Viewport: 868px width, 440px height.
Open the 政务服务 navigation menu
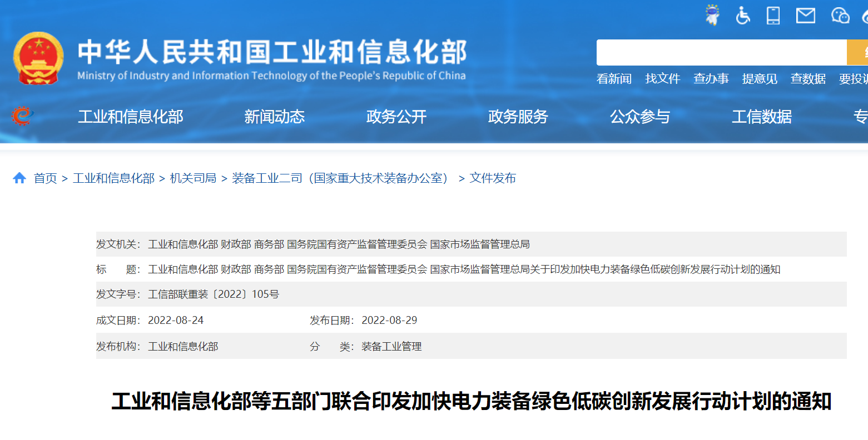tap(518, 117)
